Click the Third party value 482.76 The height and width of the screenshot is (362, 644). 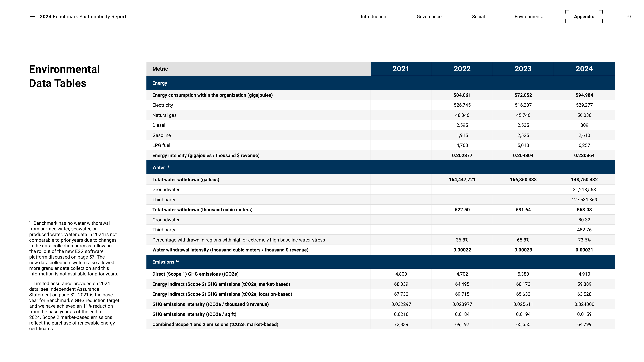point(584,230)
